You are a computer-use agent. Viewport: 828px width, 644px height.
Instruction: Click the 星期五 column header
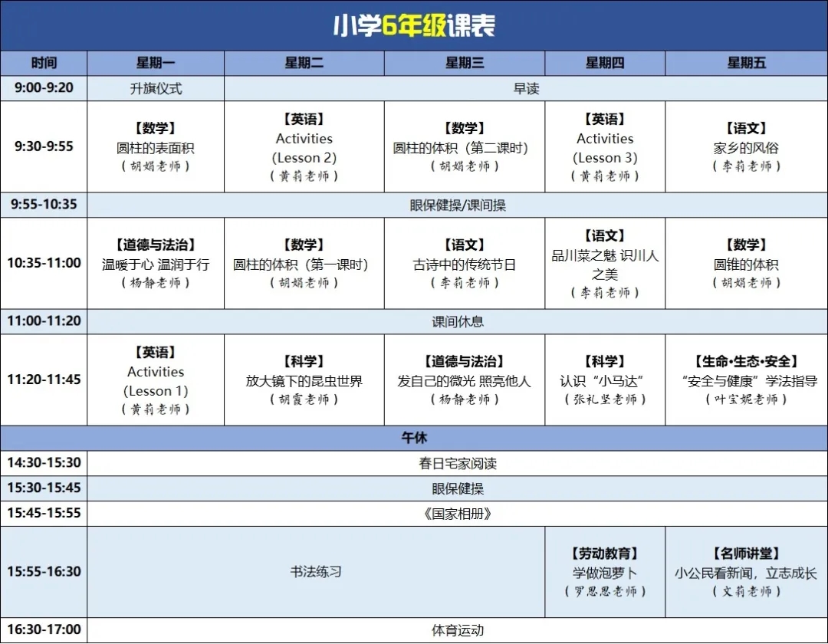(746, 63)
